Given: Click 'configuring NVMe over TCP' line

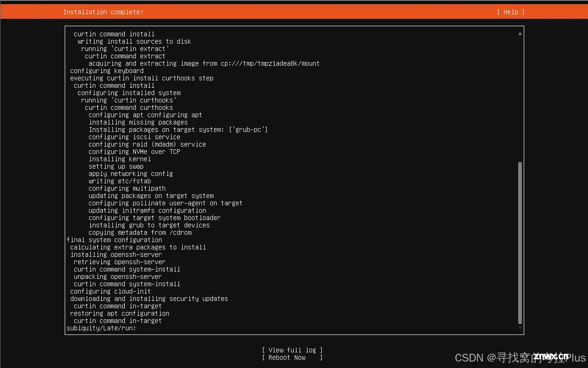Looking at the screenshot, I should pos(134,152).
